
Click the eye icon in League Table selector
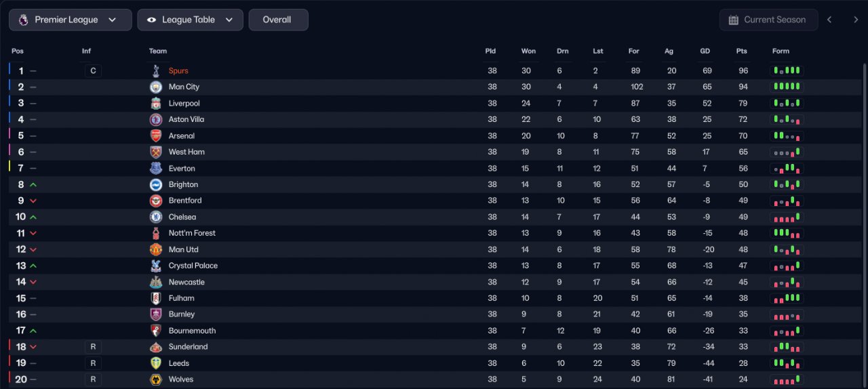(151, 20)
